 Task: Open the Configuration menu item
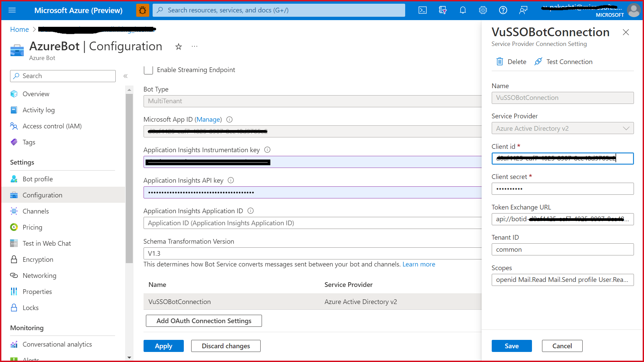43,195
